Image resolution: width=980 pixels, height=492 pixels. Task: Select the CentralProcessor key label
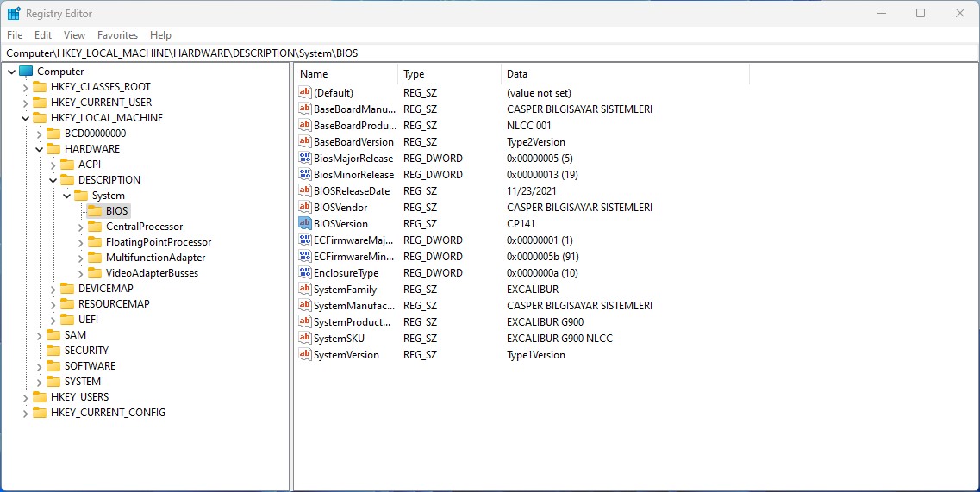(145, 227)
